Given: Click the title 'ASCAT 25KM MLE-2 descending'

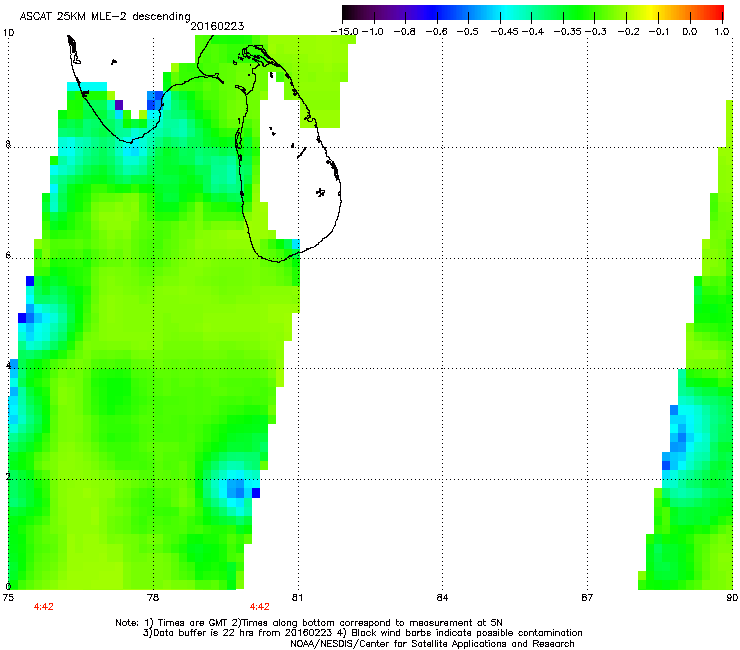Looking at the screenshot, I should point(105,16).
